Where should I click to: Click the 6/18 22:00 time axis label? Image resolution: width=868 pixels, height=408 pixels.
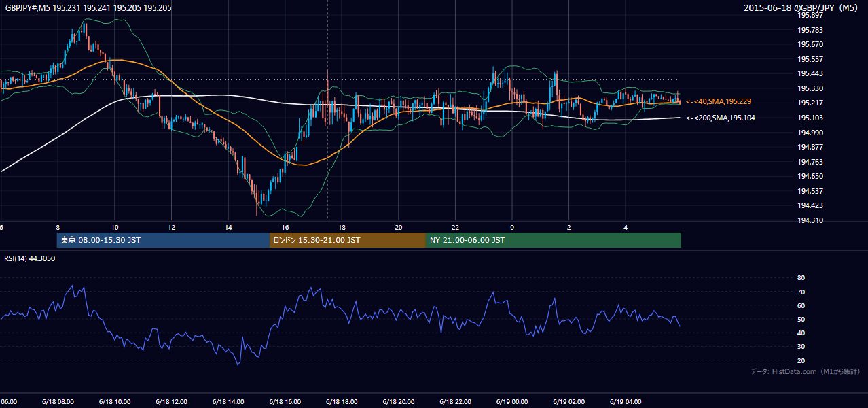pos(455,401)
